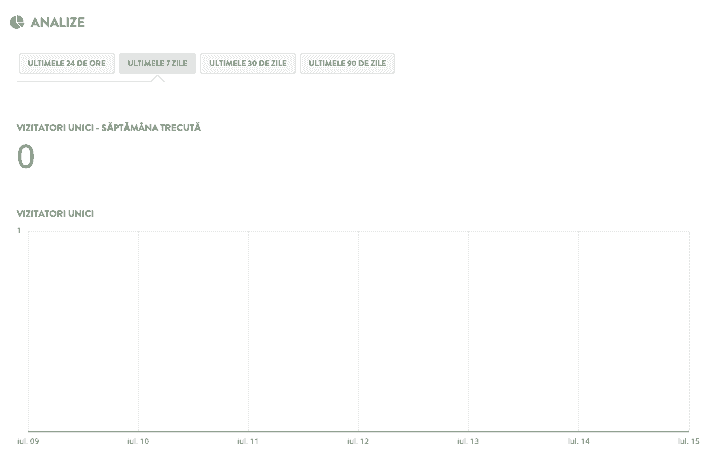Switch to Ultimele 90 de zile tab

[x=347, y=63]
